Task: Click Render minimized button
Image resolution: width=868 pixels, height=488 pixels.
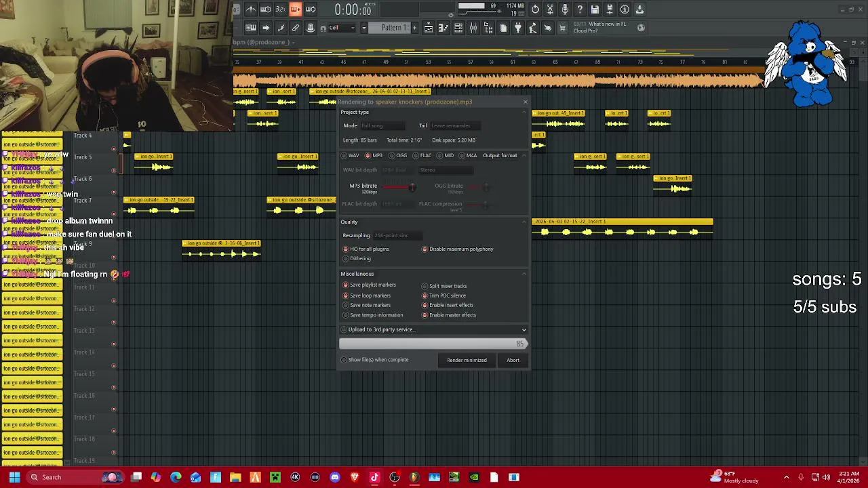Action: click(467, 360)
